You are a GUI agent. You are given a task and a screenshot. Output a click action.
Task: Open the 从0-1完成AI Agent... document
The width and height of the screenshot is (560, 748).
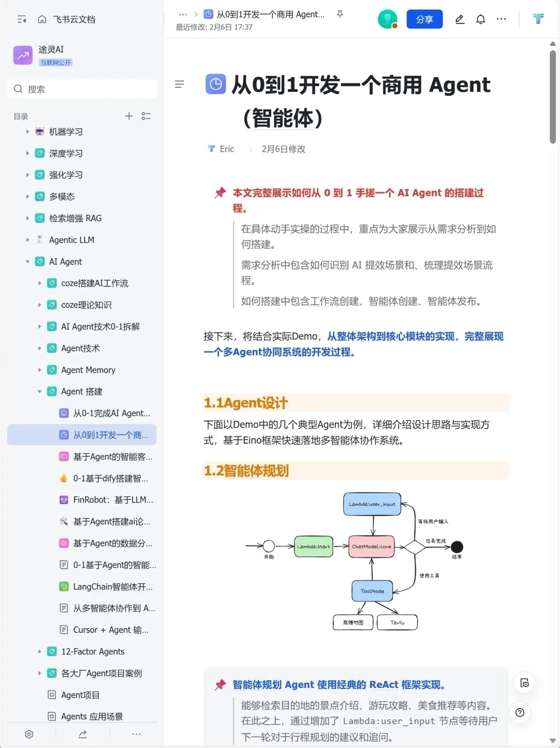coord(111,413)
